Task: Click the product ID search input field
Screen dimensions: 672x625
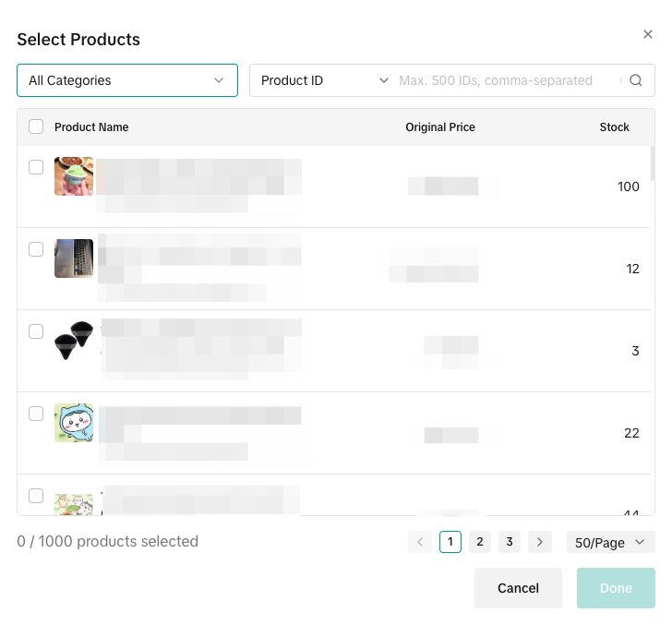Action: pos(506,80)
